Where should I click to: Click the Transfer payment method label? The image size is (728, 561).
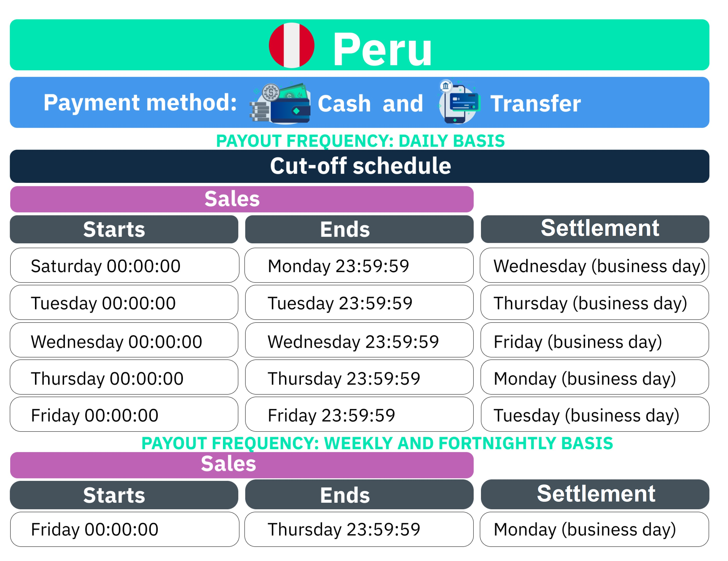click(535, 103)
